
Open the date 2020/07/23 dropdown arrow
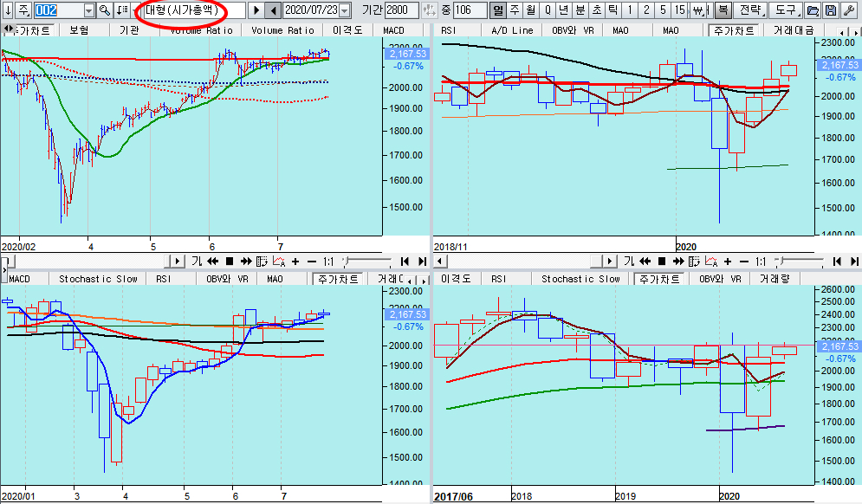(345, 10)
